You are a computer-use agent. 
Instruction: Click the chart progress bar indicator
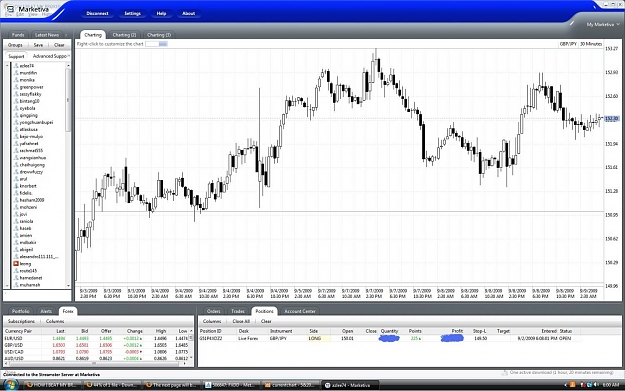coord(156,44)
